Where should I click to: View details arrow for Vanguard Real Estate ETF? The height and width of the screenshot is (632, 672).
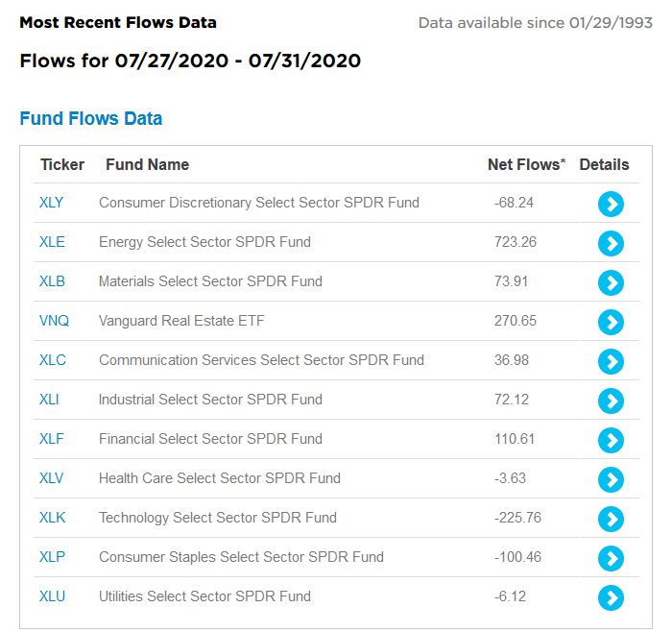[611, 322]
